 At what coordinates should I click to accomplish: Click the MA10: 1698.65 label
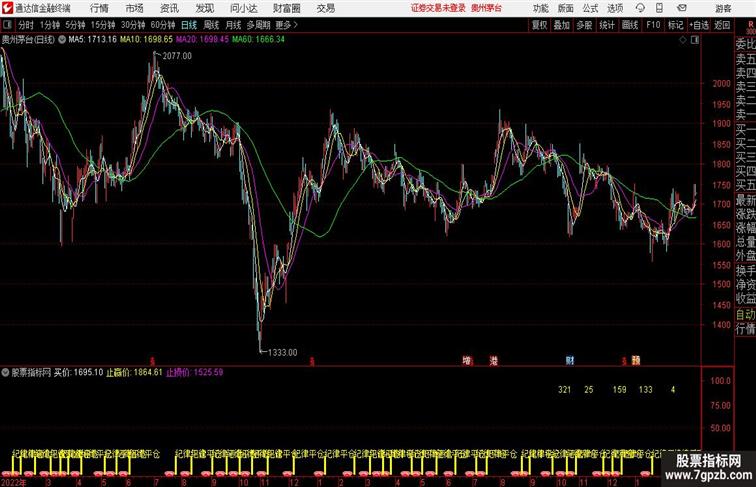click(146, 40)
